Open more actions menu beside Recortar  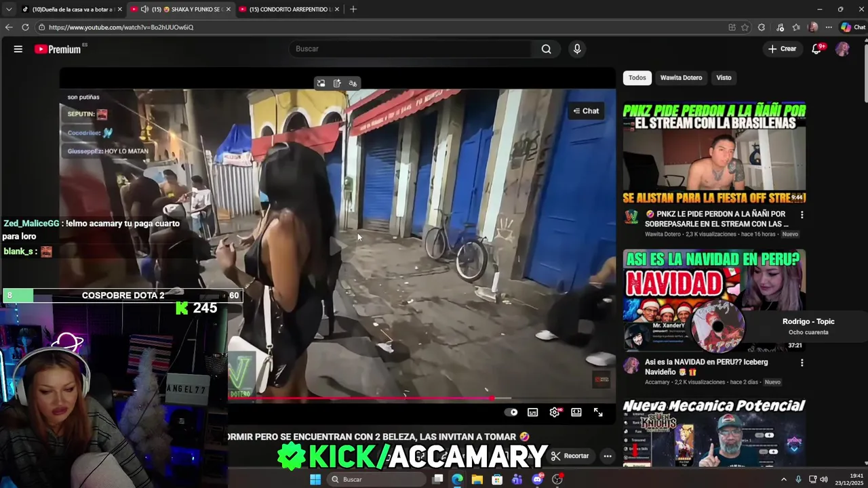pos(608,456)
